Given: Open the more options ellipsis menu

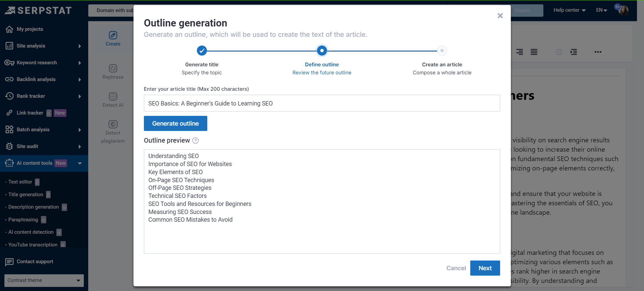Looking at the screenshot, I should coord(598,52).
